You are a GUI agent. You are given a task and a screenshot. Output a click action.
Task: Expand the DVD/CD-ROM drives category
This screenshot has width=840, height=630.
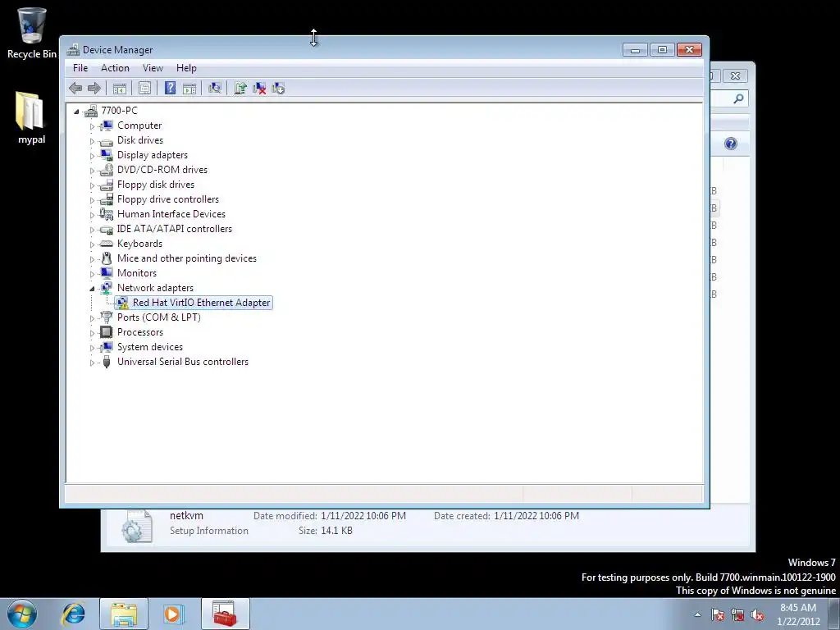pos(92,171)
